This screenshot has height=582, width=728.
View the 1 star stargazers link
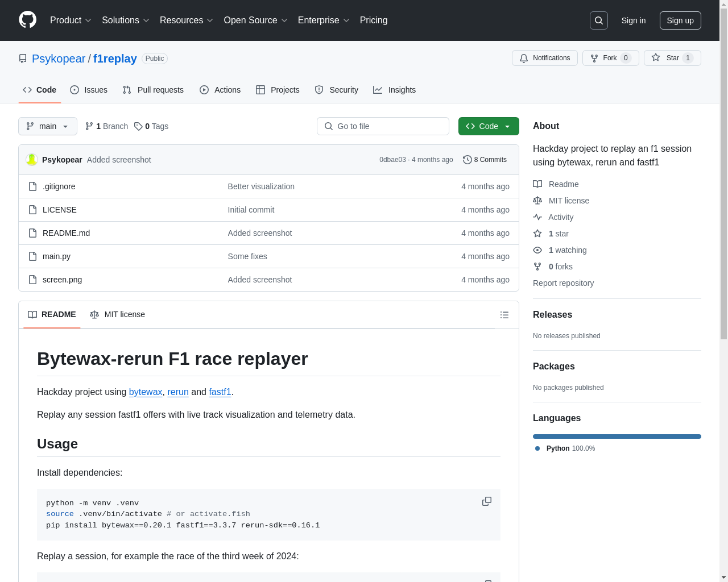pyautogui.click(x=551, y=234)
